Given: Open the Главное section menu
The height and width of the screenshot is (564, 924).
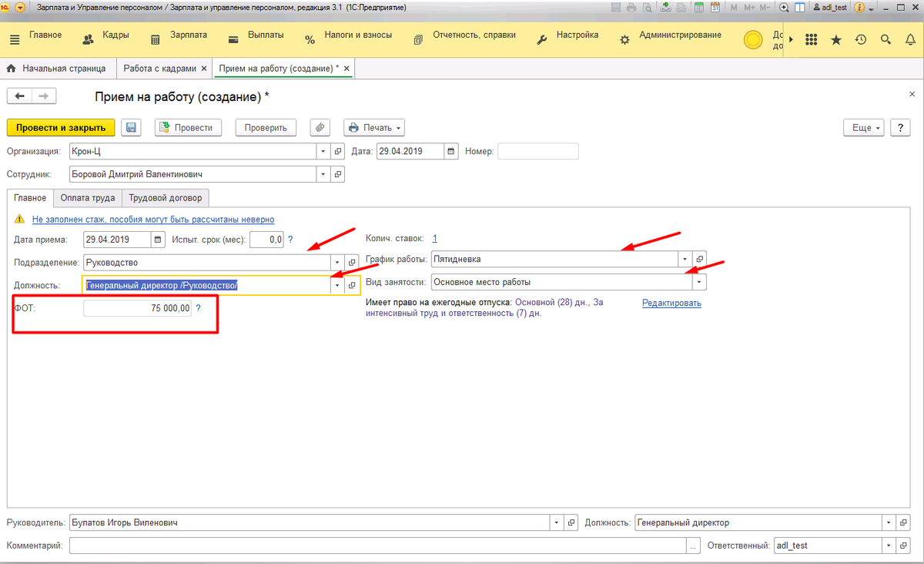Looking at the screenshot, I should click(45, 35).
